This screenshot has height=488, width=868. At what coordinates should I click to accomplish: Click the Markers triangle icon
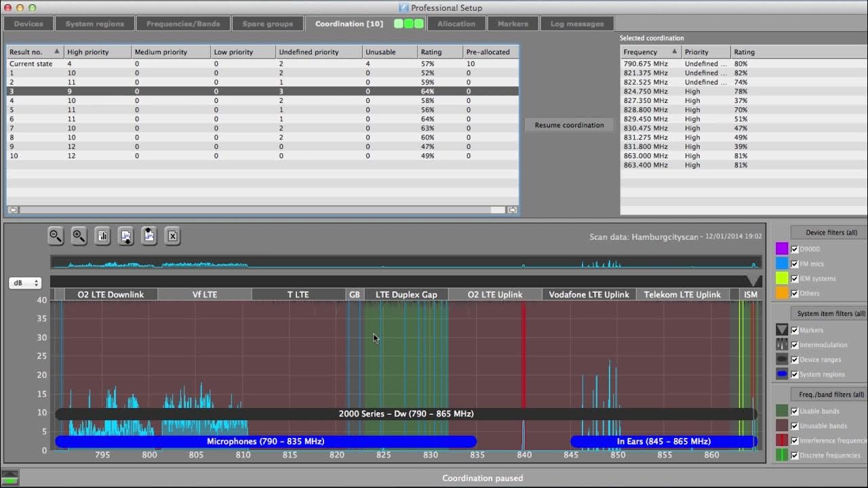pos(782,330)
